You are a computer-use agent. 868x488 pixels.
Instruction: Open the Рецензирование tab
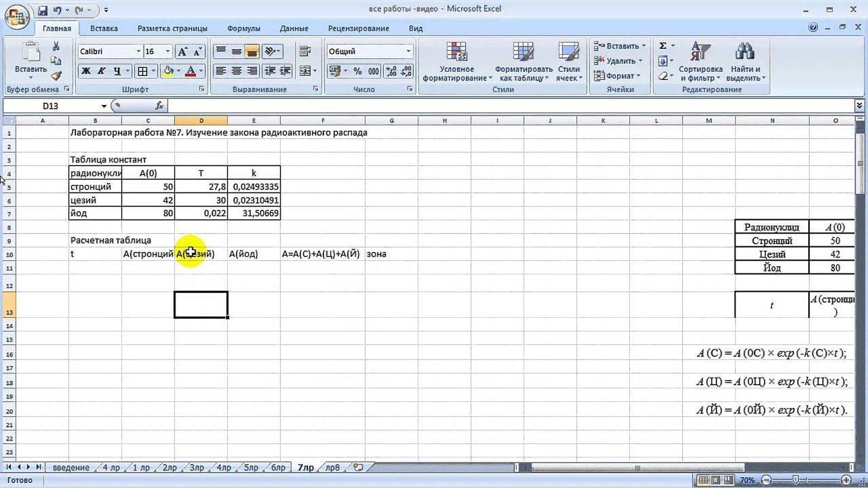[358, 28]
